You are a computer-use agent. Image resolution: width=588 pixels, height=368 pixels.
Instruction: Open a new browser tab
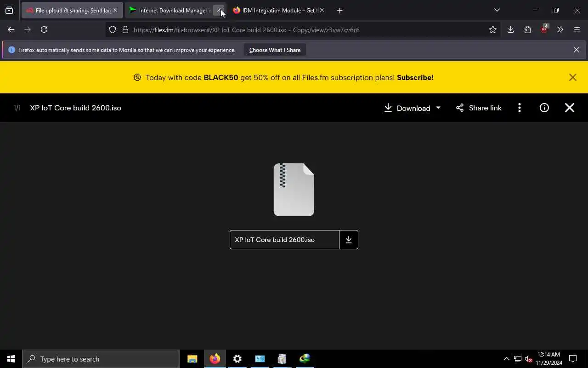click(x=339, y=10)
